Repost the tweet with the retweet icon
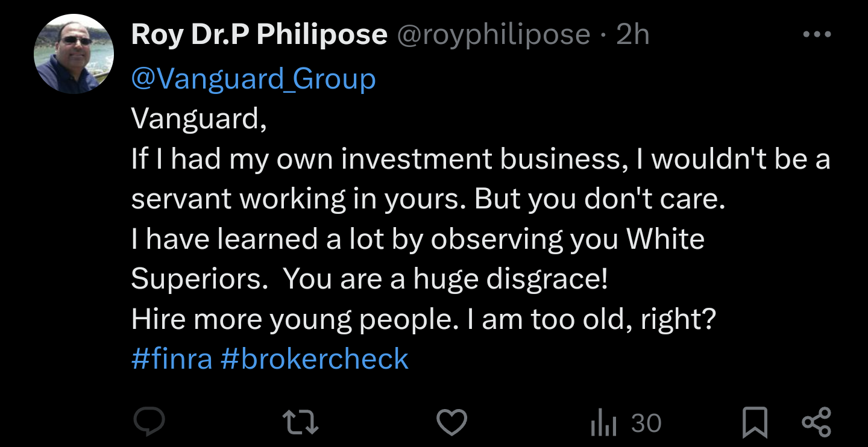Viewport: 868px width, 447px height. pyautogui.click(x=301, y=422)
